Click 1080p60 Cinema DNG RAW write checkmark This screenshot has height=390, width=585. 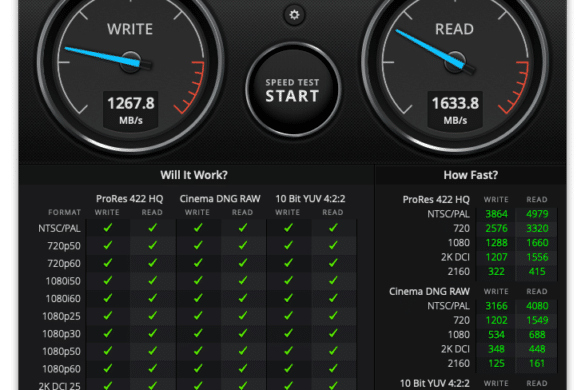tap(198, 368)
